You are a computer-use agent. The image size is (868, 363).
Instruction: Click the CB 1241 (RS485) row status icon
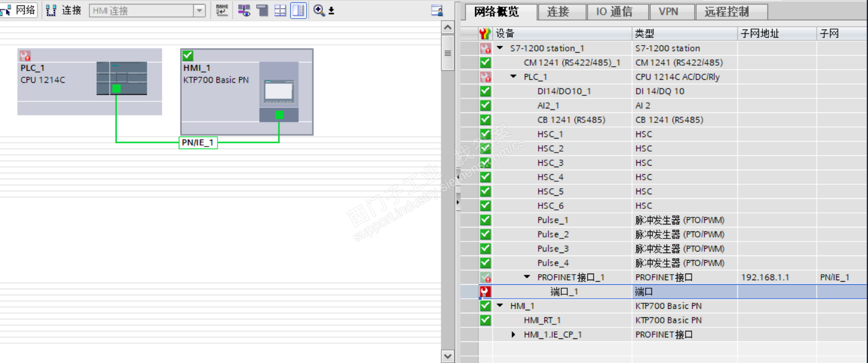[x=485, y=120]
